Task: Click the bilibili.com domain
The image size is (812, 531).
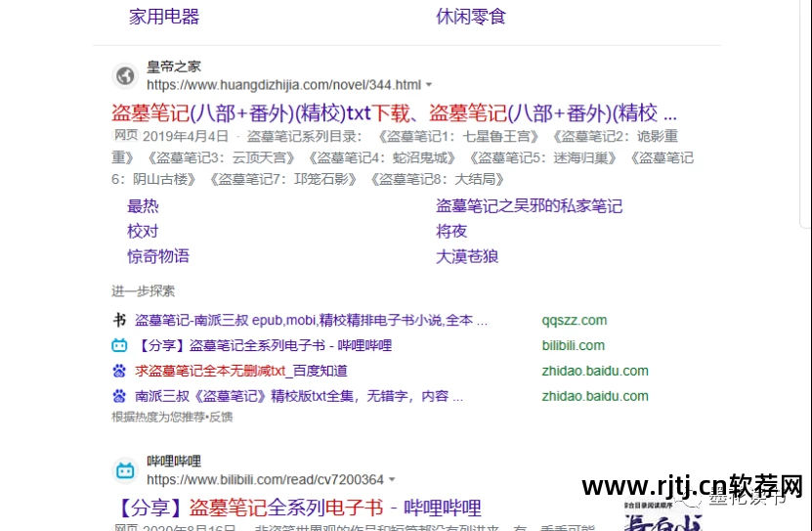Action: click(x=574, y=345)
